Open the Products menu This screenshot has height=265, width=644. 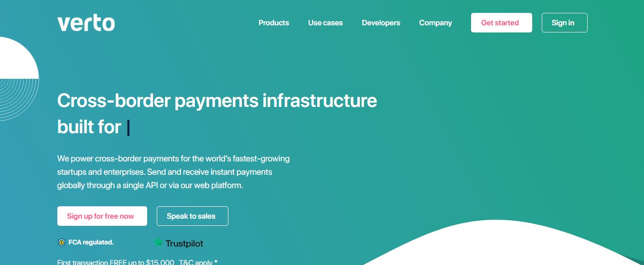[274, 23]
